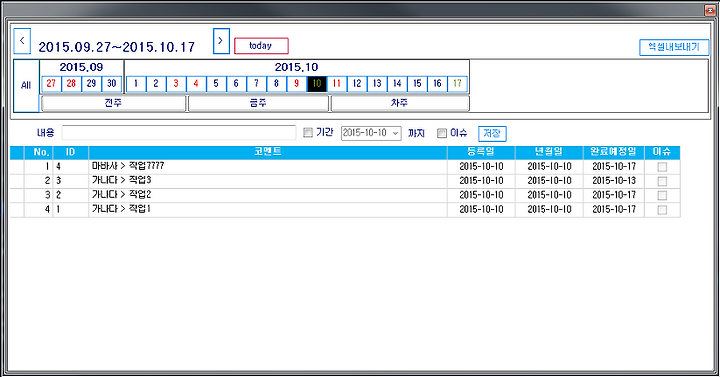Click due date 2015-10-17 of 작업7777

(614, 167)
